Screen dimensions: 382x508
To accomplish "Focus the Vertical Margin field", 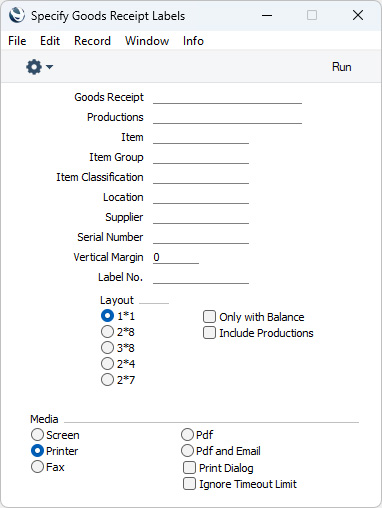I will [x=176, y=257].
